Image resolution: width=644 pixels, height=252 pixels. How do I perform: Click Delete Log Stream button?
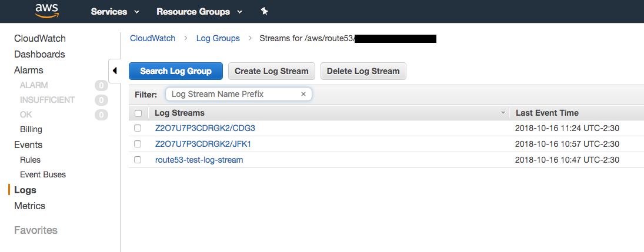[363, 71]
